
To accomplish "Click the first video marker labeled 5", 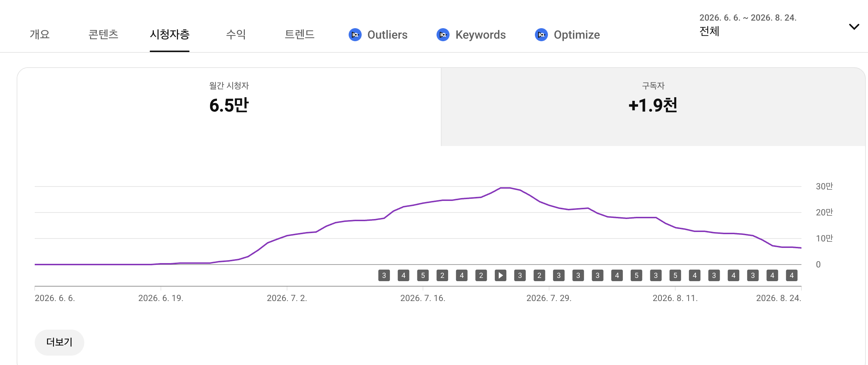I will 423,275.
